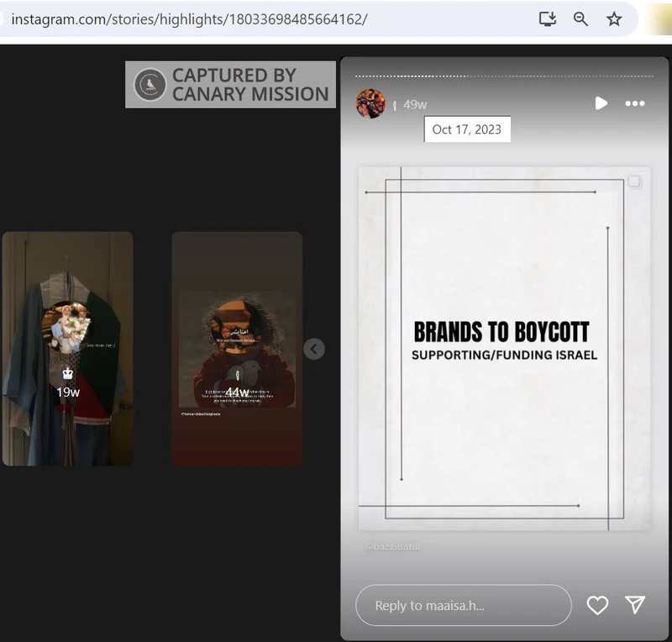The height and width of the screenshot is (642, 672).
Task: Bookmark this page with the star icon
Action: (614, 18)
